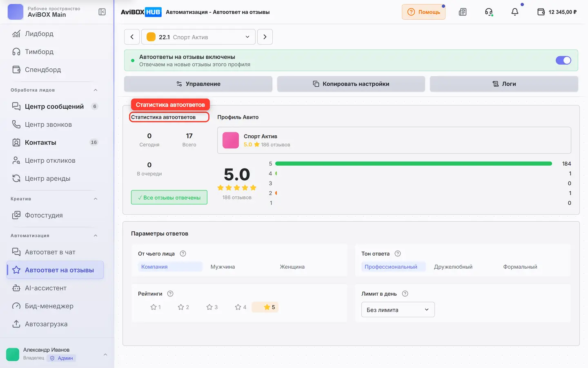588x368 pixels.
Task: Collapse the Креатив section
Action: coord(96,199)
